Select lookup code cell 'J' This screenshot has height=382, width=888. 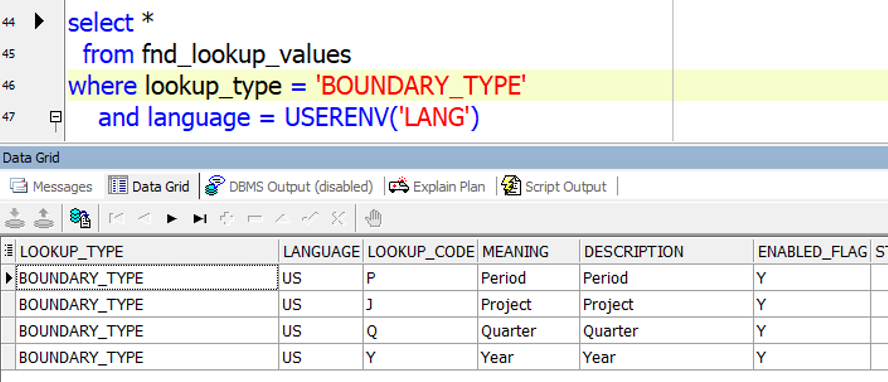tap(421, 304)
